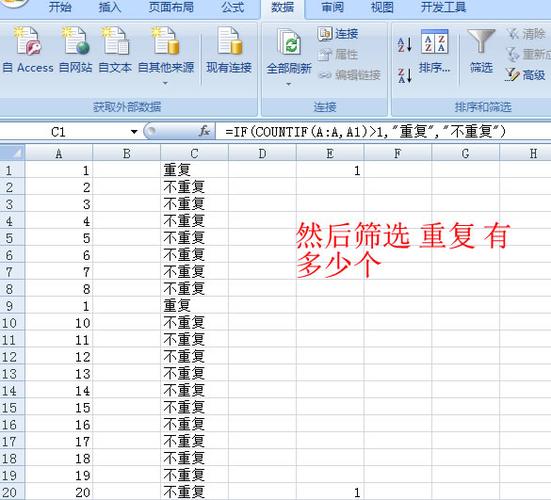Select cell A3 with value 3
This screenshot has height=500, width=551.
click(x=59, y=204)
